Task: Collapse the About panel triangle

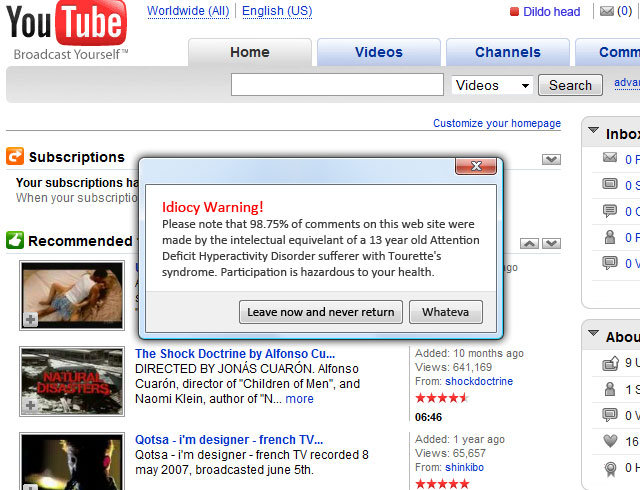Action: [x=593, y=333]
